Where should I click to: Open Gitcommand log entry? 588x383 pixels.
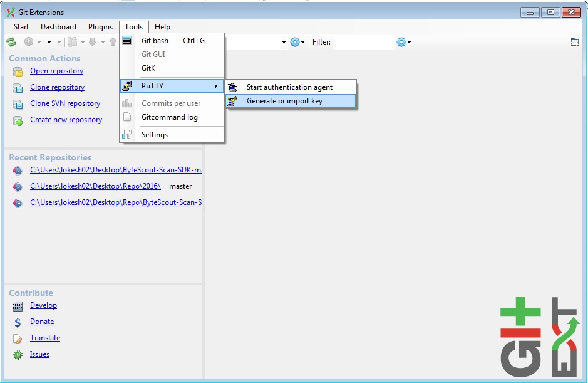point(172,117)
